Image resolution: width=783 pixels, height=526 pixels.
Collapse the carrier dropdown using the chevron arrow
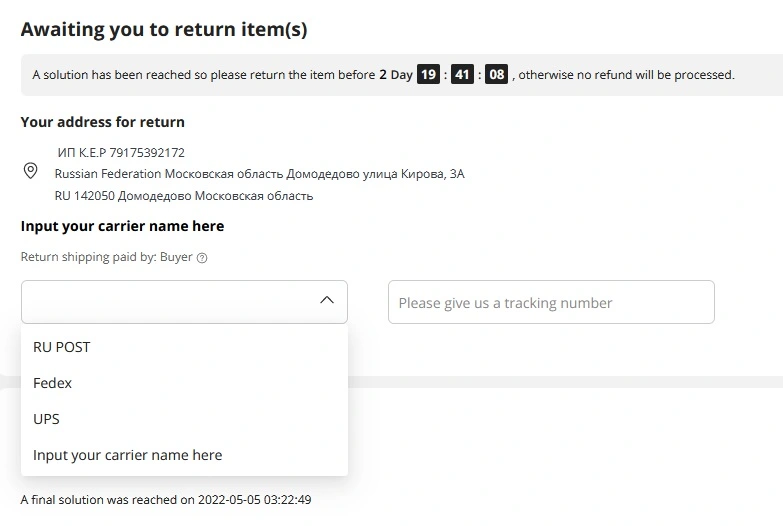327,300
